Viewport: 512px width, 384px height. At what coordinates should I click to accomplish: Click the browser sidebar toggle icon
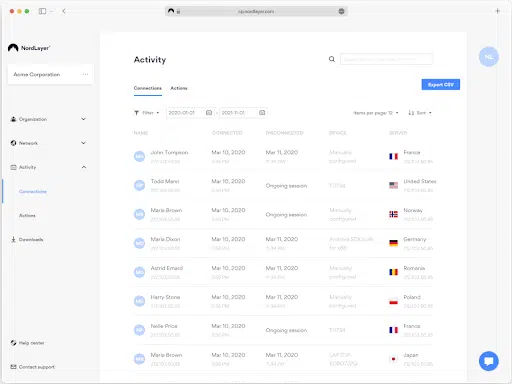coord(42,11)
